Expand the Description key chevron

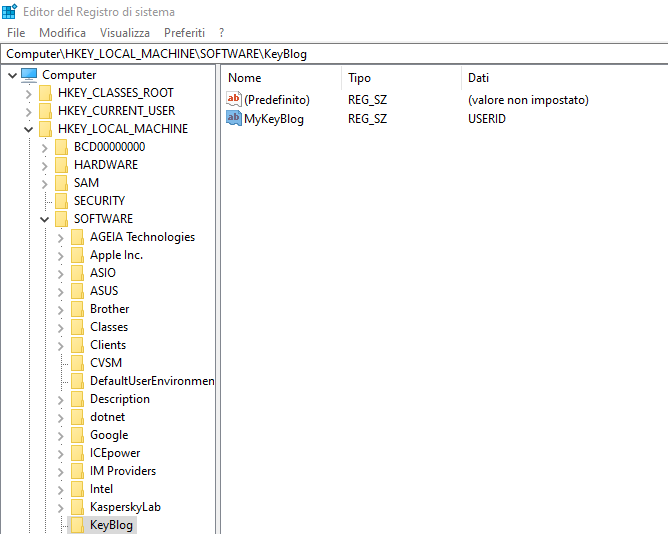(x=60, y=400)
